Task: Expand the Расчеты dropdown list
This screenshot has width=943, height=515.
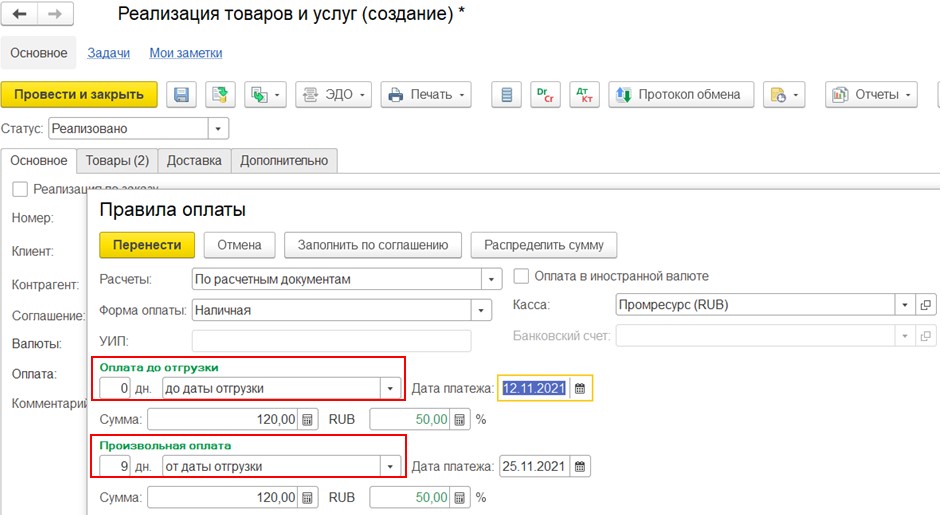Action: click(x=491, y=279)
